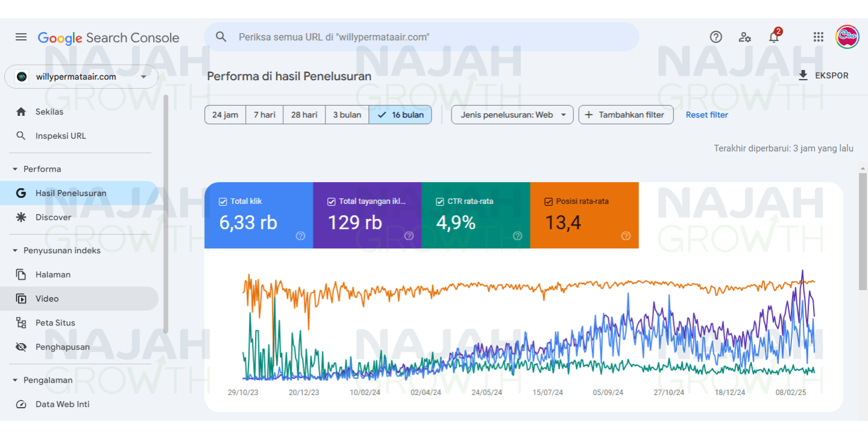868x439 pixels.
Task: Open user and permission settings icon
Action: click(x=745, y=37)
